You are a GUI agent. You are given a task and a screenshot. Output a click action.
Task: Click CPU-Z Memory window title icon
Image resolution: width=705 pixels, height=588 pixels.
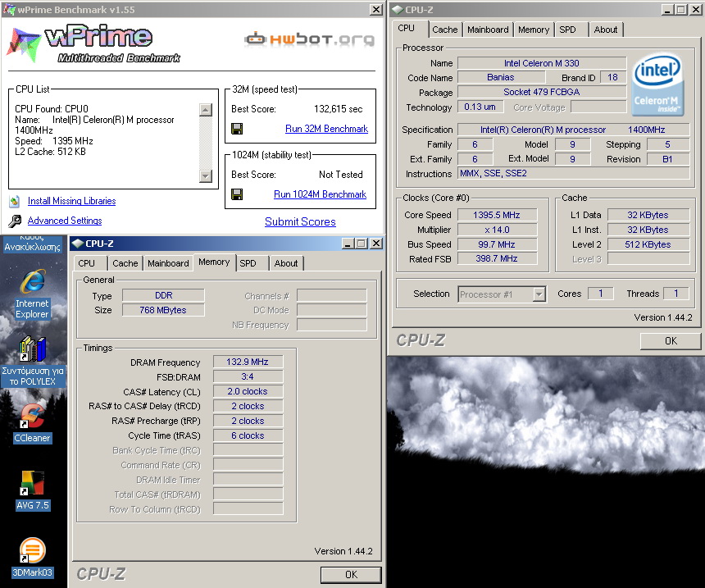click(x=78, y=244)
